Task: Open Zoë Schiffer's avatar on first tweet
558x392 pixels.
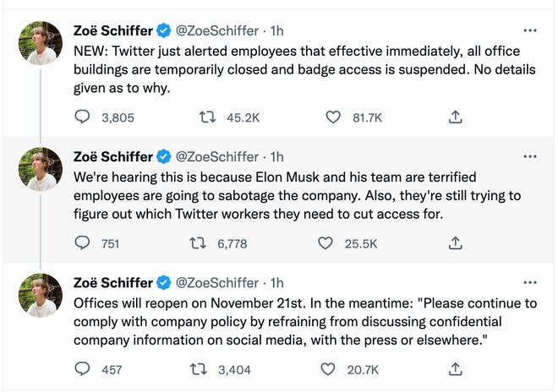Action: (41, 44)
